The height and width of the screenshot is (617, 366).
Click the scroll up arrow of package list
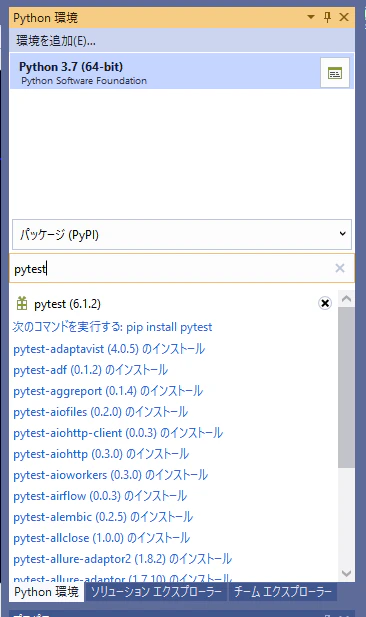pyautogui.click(x=346, y=299)
